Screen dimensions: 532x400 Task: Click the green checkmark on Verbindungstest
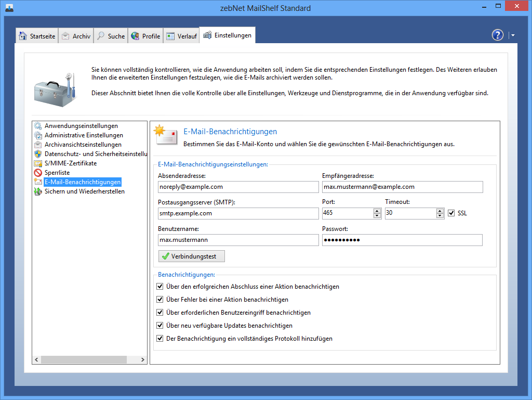166,256
